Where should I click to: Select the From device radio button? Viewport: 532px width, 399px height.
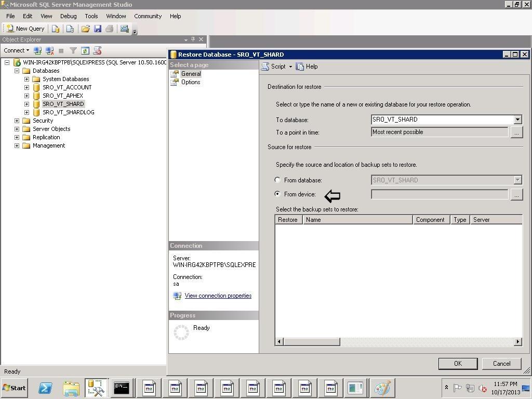click(x=277, y=194)
